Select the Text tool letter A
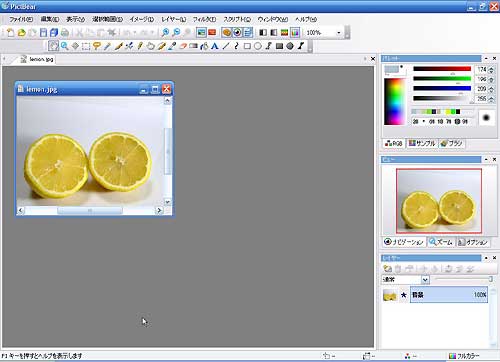500x362 pixels. (x=215, y=46)
